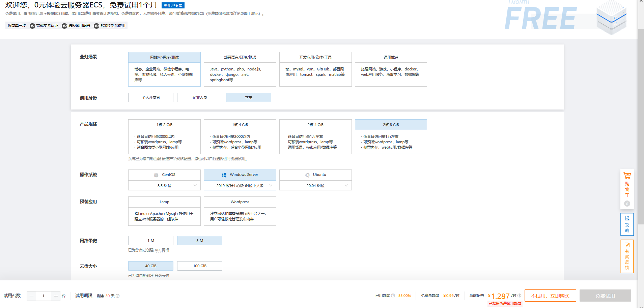Screen dimensions: 644x308
Task: Select the 1核 4 GiB product spec
Action: [x=240, y=136]
